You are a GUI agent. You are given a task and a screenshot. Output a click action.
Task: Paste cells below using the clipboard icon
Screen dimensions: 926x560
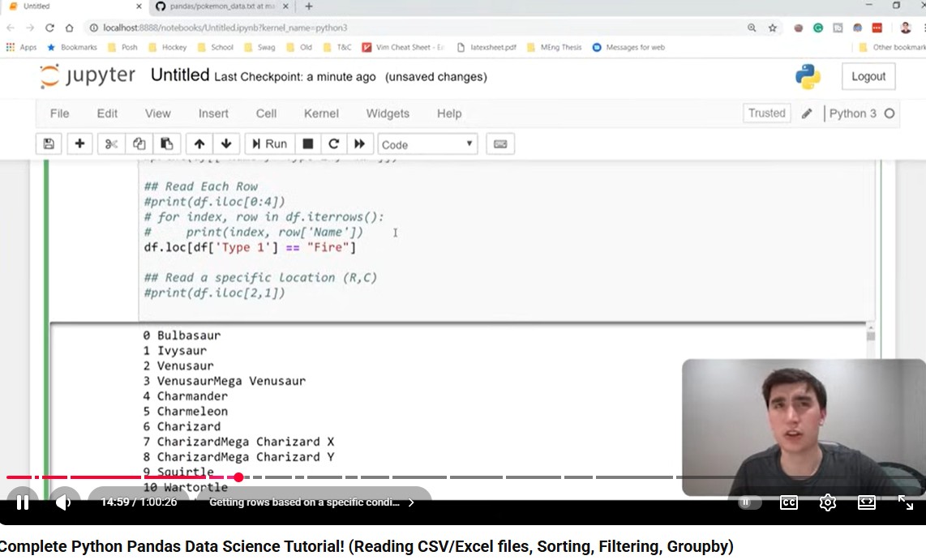(x=167, y=144)
